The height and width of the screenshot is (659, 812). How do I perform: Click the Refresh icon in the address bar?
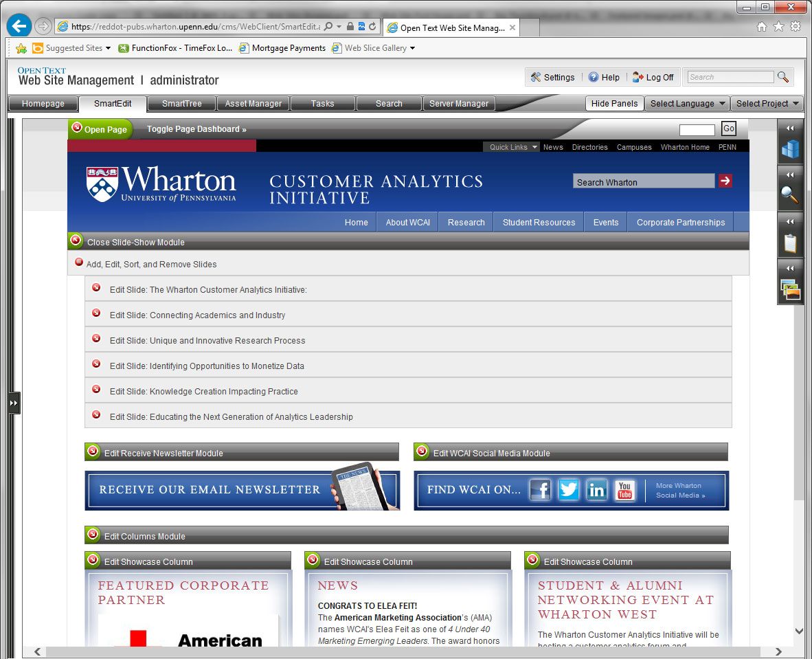(372, 26)
